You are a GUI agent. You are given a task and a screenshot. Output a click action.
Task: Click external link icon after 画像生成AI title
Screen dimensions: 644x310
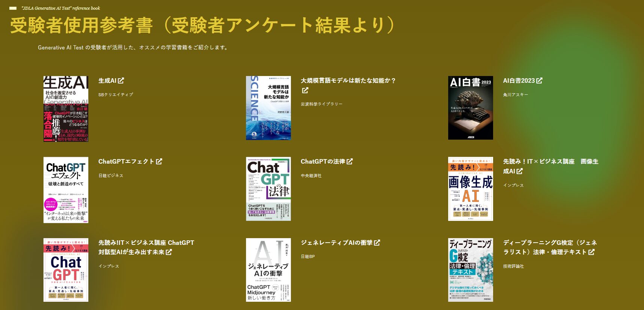point(520,171)
